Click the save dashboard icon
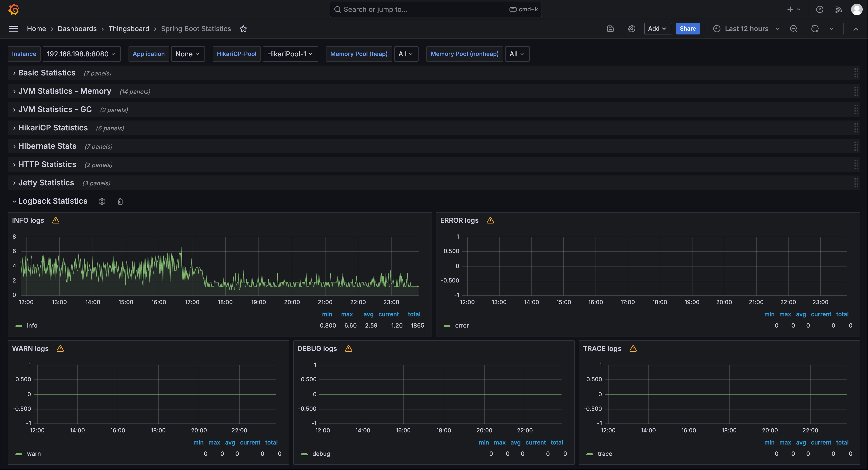The width and height of the screenshot is (868, 470). click(x=610, y=29)
